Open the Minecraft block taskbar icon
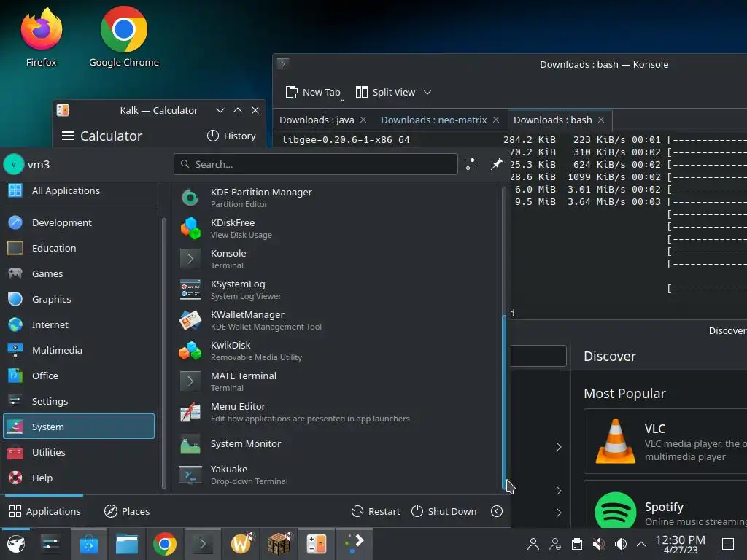The width and height of the screenshot is (747, 560). tap(279, 544)
